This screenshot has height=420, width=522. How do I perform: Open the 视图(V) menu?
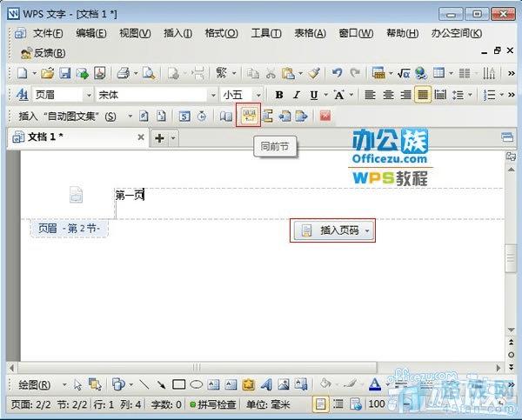tap(135, 33)
